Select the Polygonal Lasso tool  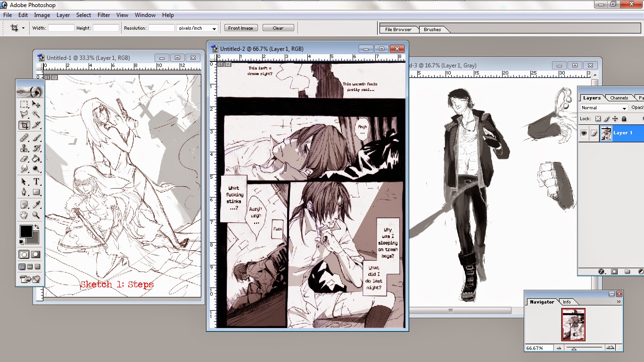click(24, 115)
